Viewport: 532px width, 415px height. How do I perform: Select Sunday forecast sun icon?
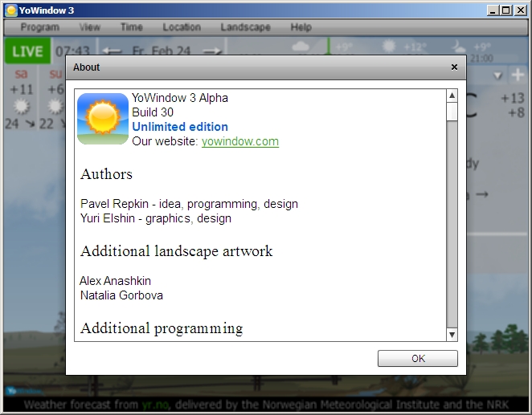point(55,106)
